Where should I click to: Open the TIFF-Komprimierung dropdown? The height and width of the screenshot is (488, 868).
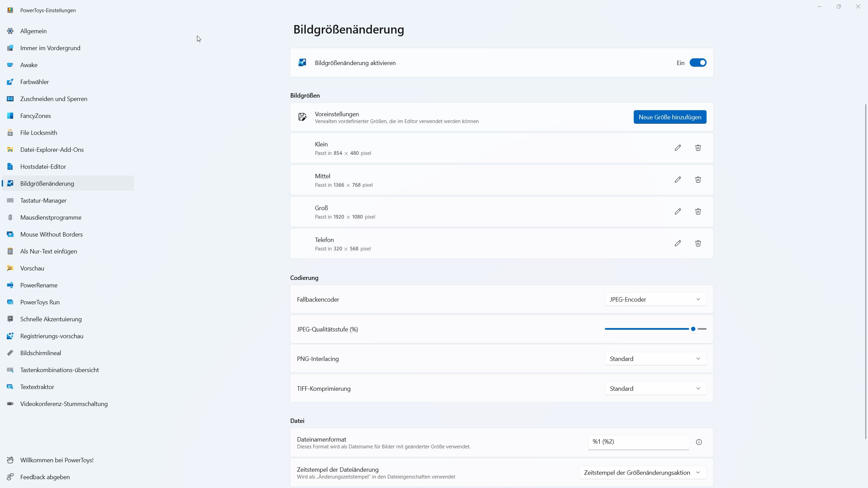pos(655,388)
